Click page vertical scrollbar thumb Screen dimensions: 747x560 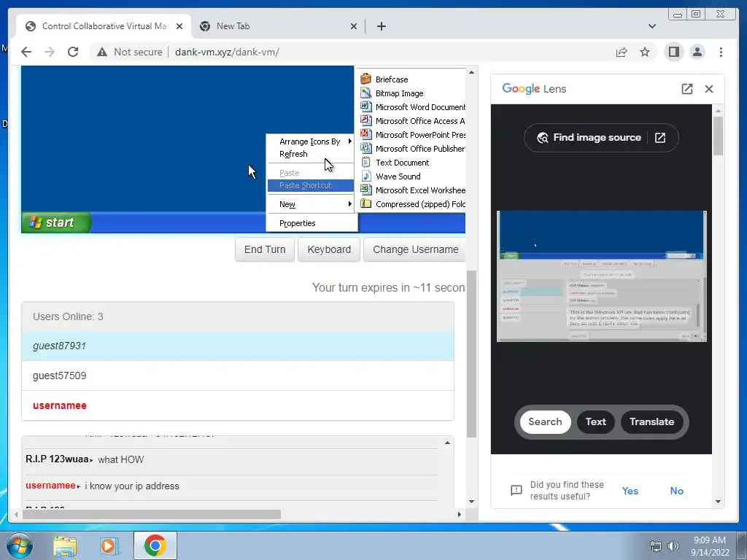472,354
